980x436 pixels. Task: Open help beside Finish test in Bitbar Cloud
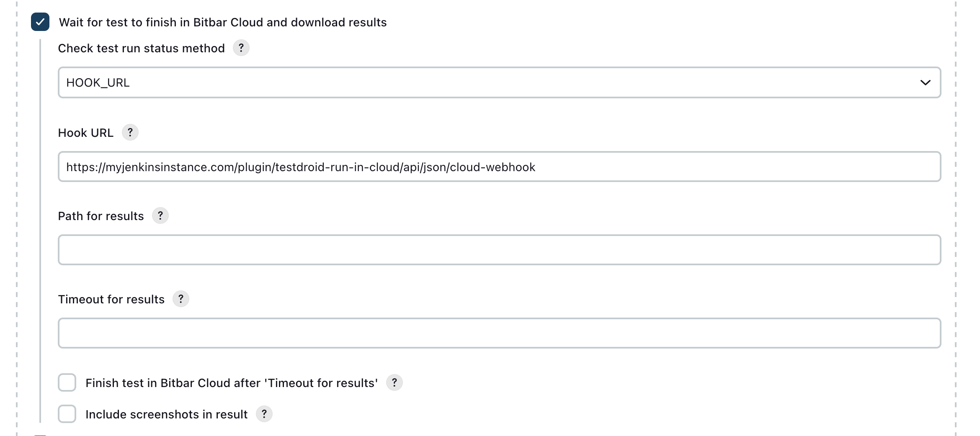pyautogui.click(x=395, y=382)
